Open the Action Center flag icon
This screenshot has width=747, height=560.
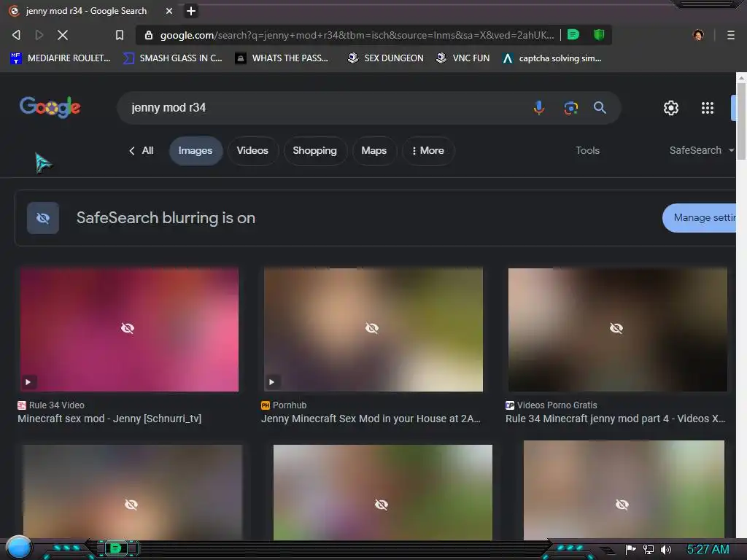pyautogui.click(x=631, y=550)
